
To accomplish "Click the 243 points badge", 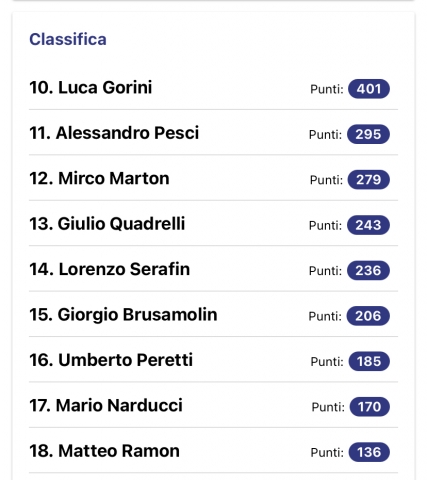I will tap(368, 225).
